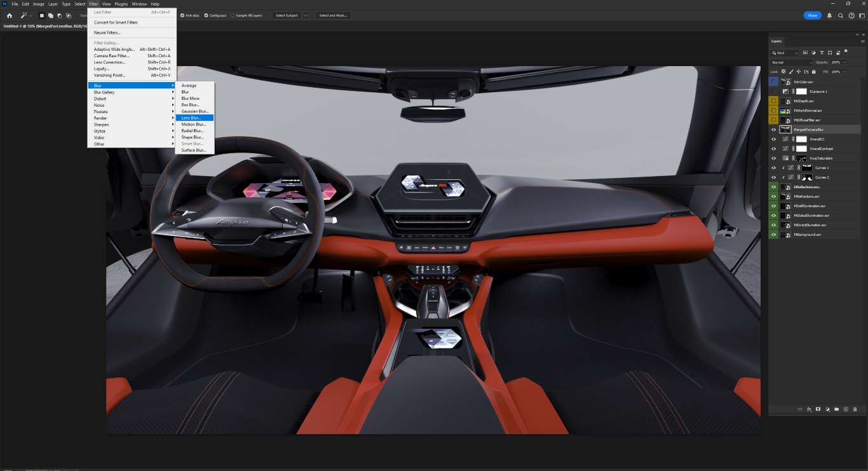Click the Home icon in options bar
Screen dimensions: 868x471
point(10,15)
